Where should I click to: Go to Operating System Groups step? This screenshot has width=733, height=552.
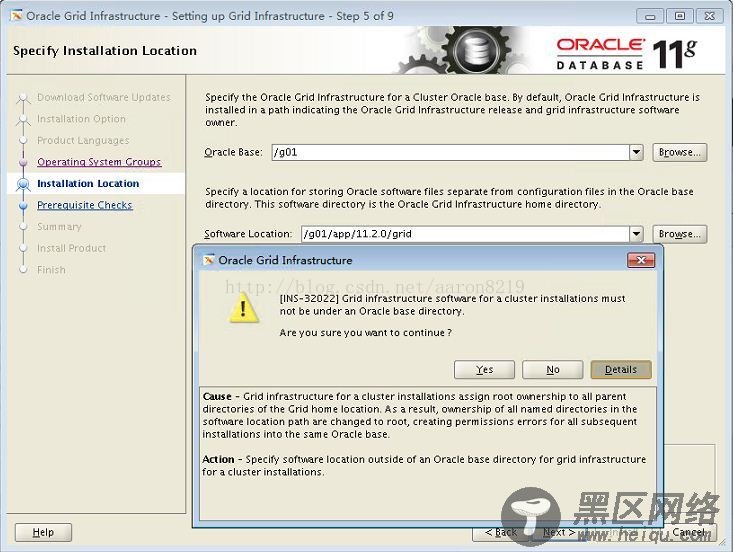pos(99,162)
